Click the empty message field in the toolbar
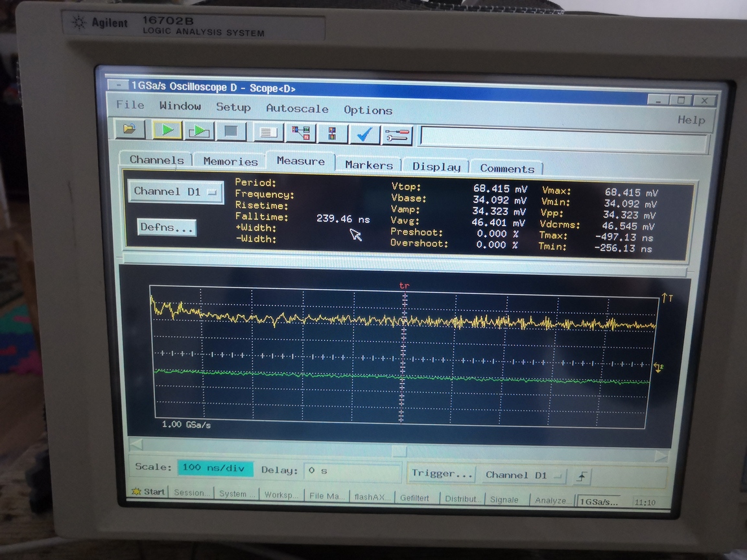The width and height of the screenshot is (747, 560). [563, 139]
